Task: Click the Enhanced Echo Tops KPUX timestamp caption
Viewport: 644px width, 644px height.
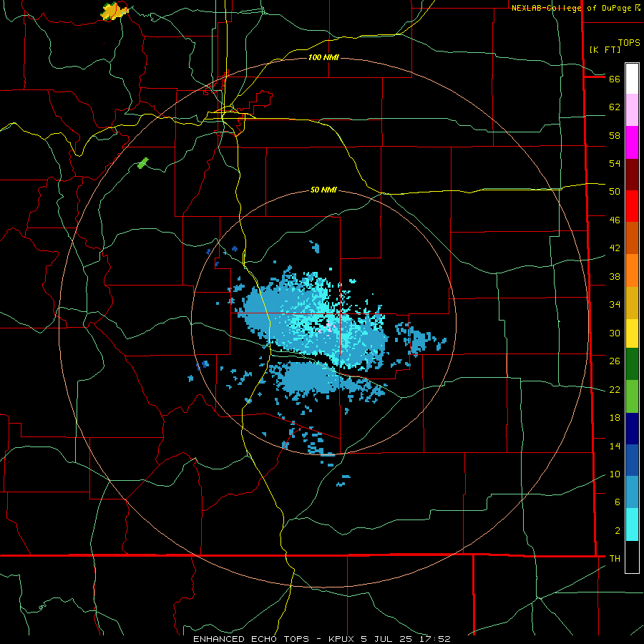Action: (x=321, y=639)
